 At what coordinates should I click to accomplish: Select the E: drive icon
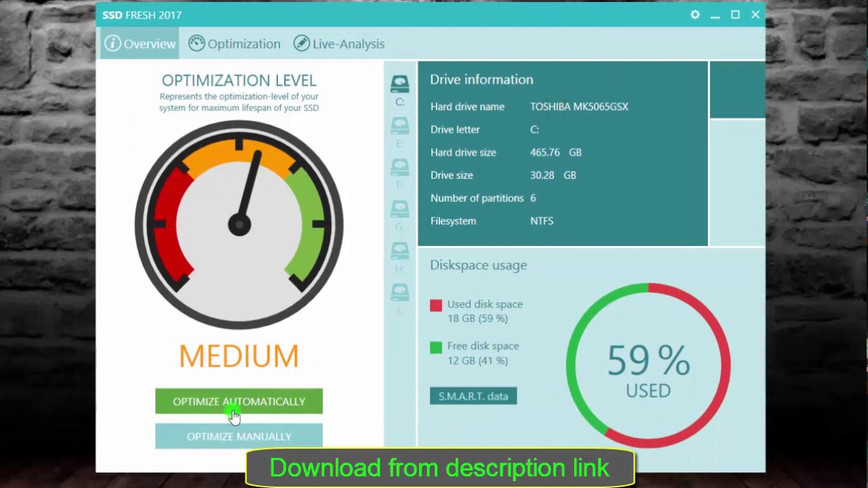[400, 126]
